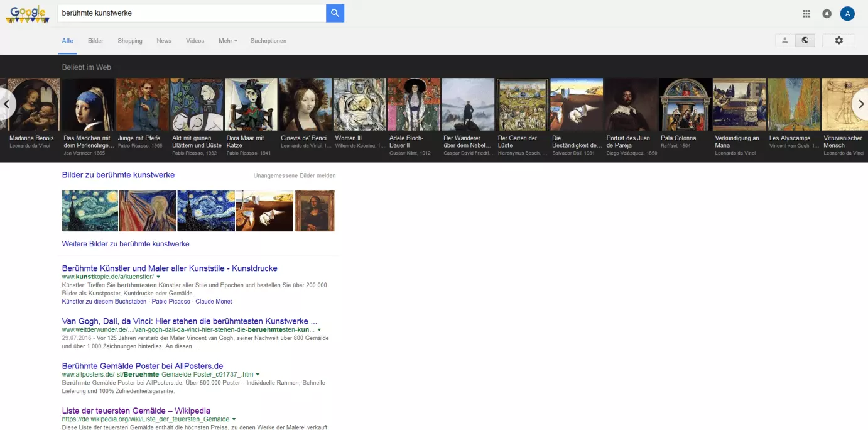
Task: Expand options arrow beside allposters.de URL
Action: [x=256, y=375]
